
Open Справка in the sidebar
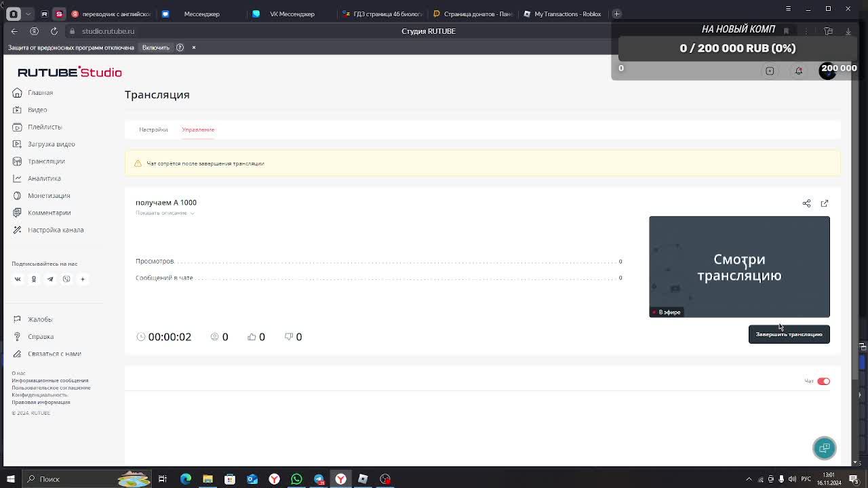tap(33, 336)
